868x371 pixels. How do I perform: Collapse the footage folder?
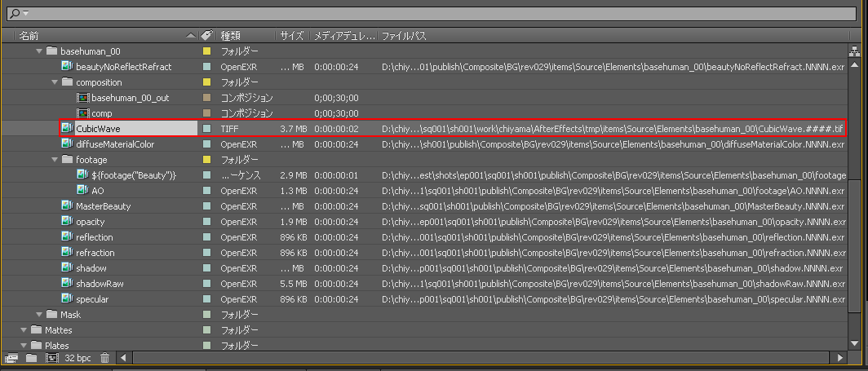point(54,159)
